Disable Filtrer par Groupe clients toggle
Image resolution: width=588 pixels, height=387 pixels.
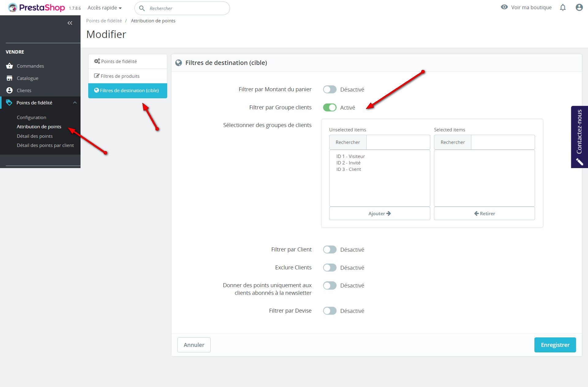[330, 107]
